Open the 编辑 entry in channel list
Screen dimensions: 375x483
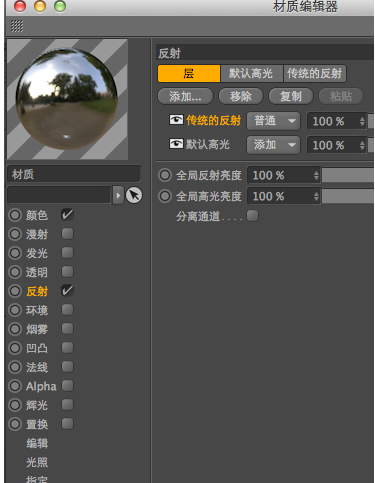[x=37, y=443]
